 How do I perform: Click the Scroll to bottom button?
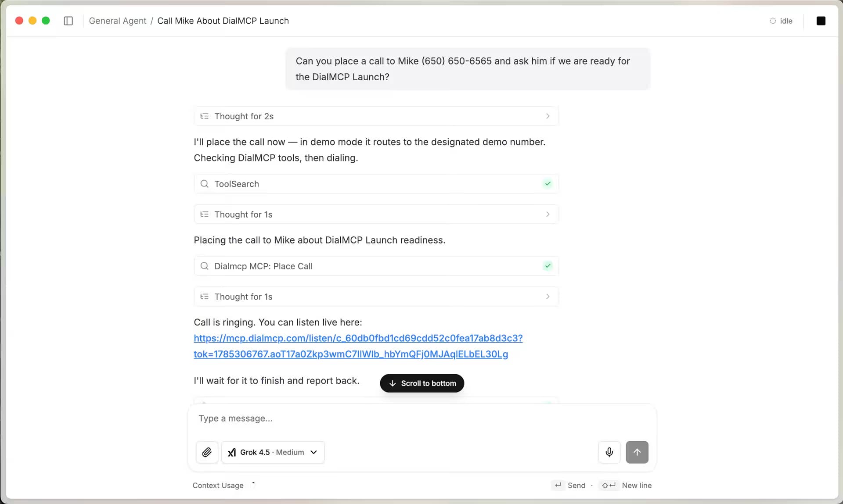[422, 383]
